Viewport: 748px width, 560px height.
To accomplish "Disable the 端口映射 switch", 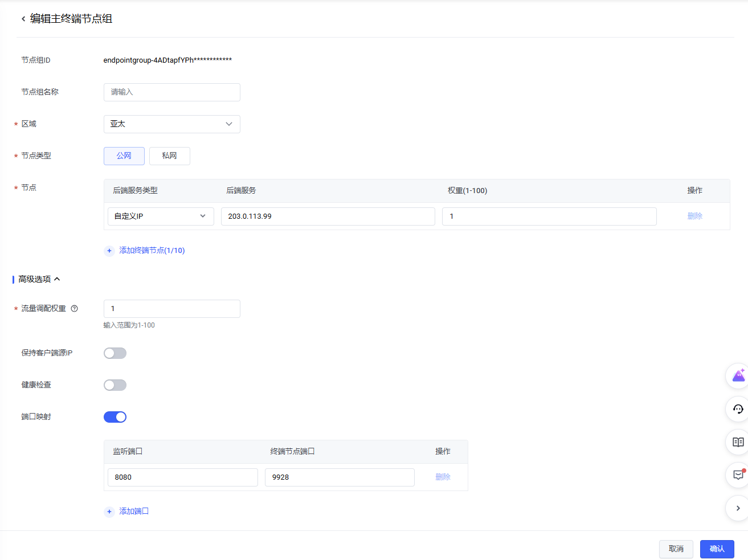I will point(115,417).
